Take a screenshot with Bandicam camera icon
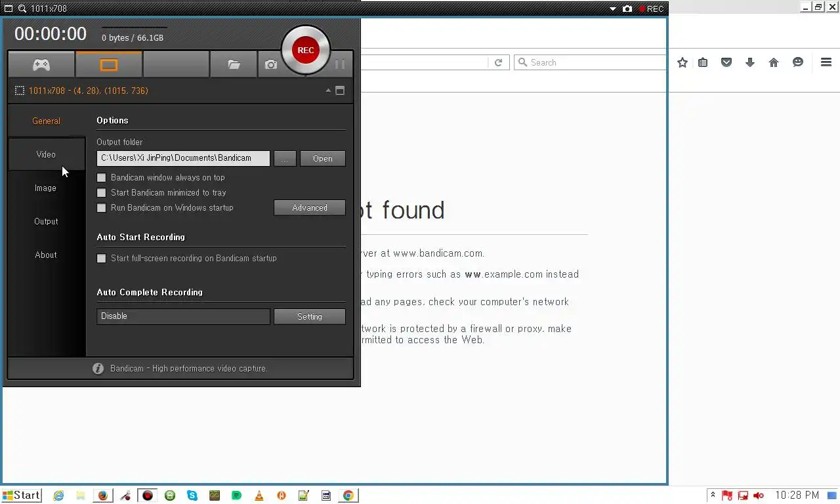The image size is (840, 504). coord(270,64)
